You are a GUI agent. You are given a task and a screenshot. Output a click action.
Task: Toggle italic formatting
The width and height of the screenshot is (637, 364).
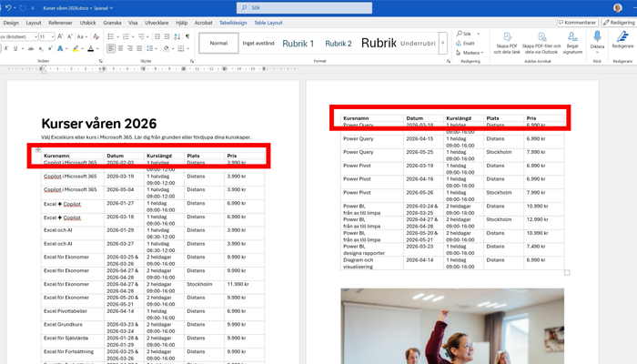coord(5,49)
